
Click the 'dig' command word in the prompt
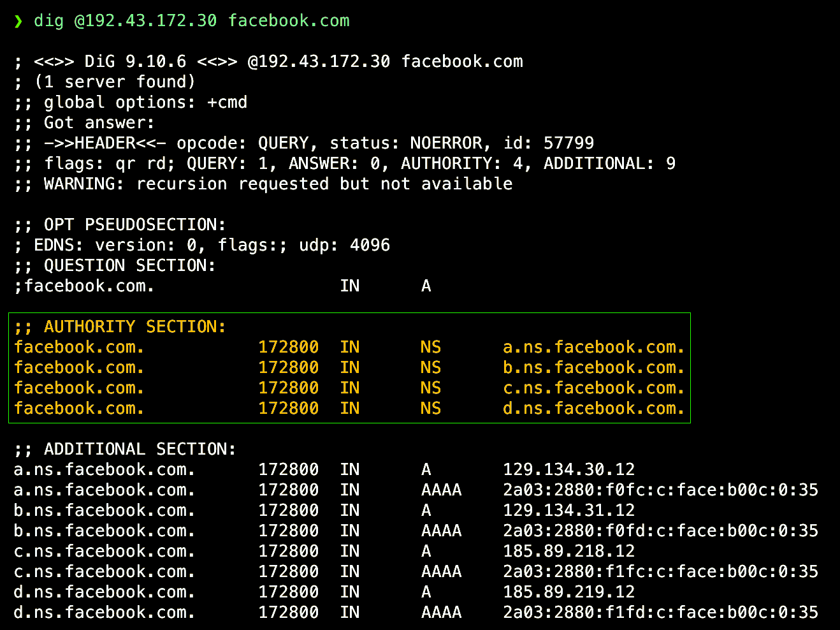click(49, 21)
